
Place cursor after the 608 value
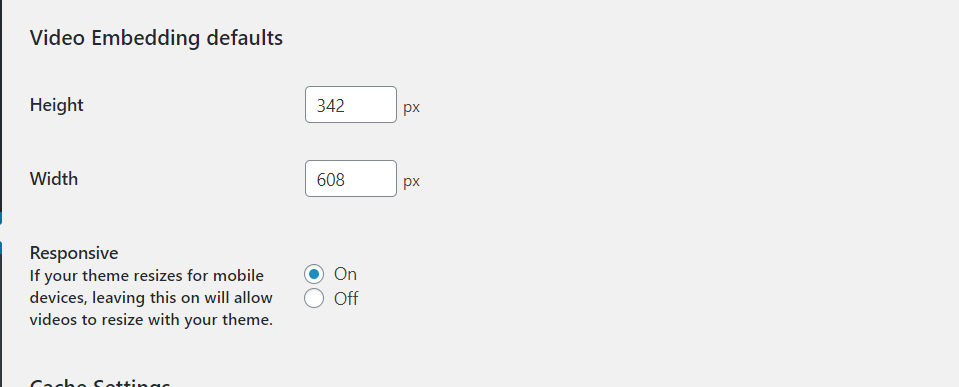coord(347,180)
